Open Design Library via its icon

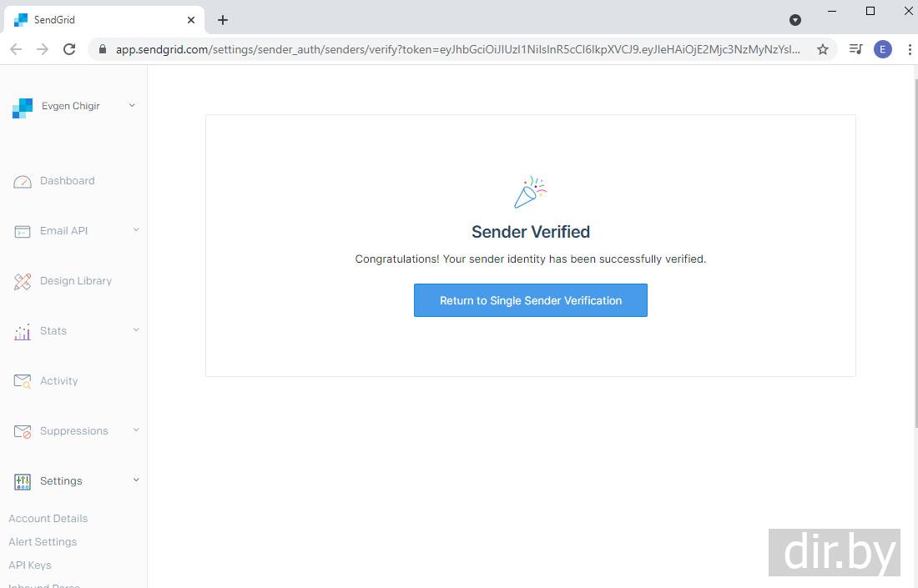tap(23, 282)
